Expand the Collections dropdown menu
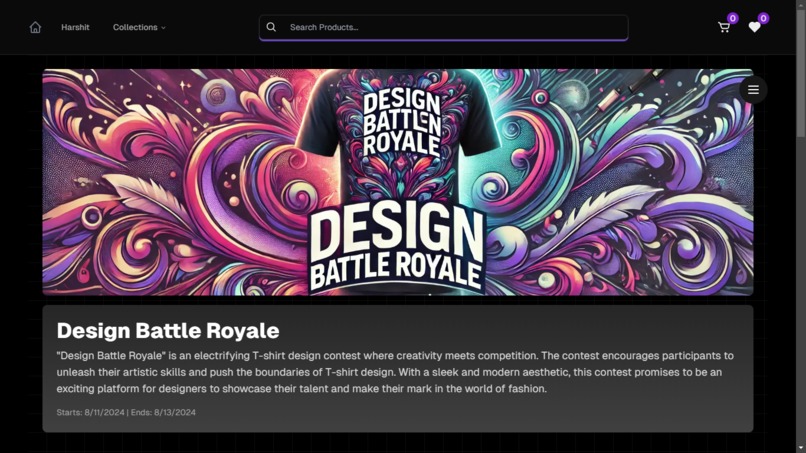This screenshot has width=806, height=453. 139,27
